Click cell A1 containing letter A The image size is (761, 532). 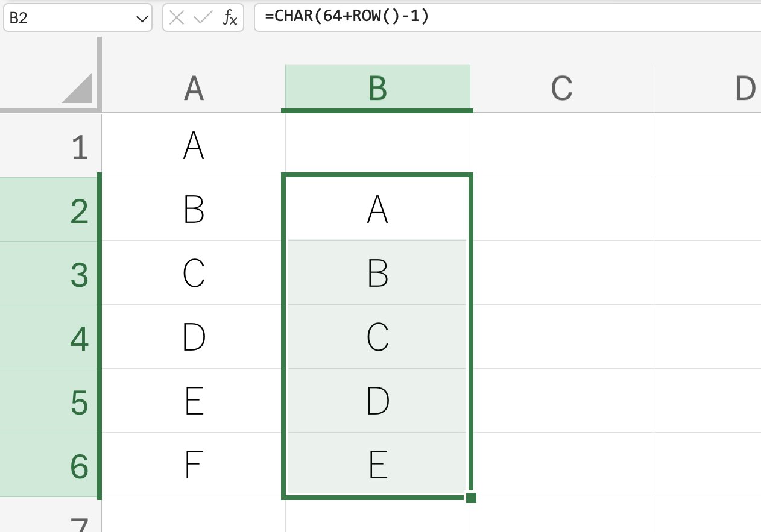pyautogui.click(x=194, y=147)
